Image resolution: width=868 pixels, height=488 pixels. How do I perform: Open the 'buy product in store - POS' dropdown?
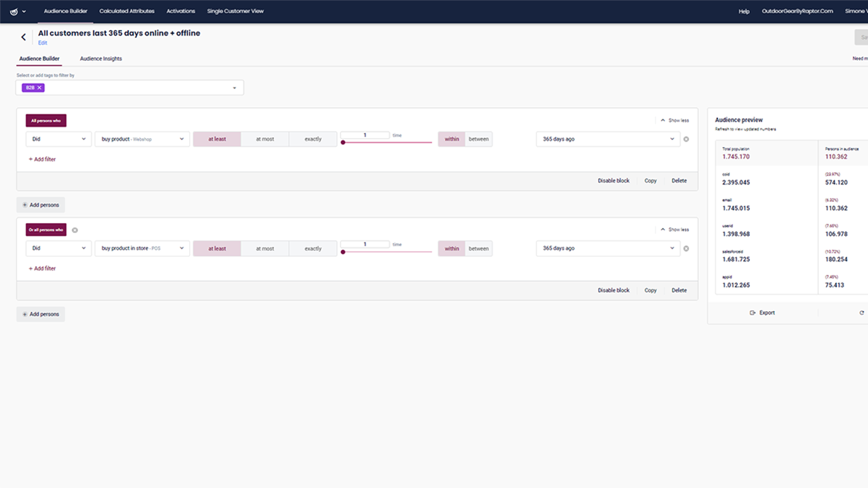pyautogui.click(x=142, y=249)
